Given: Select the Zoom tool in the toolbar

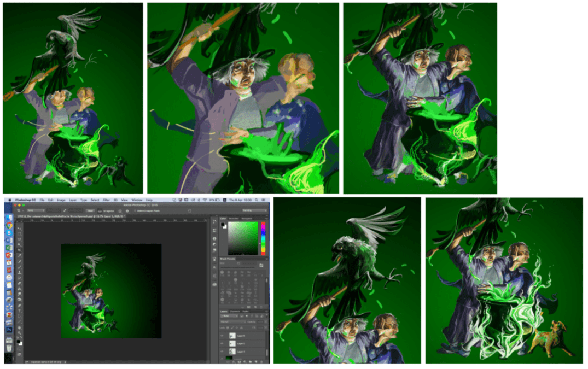Looking at the screenshot, I should (x=19, y=333).
